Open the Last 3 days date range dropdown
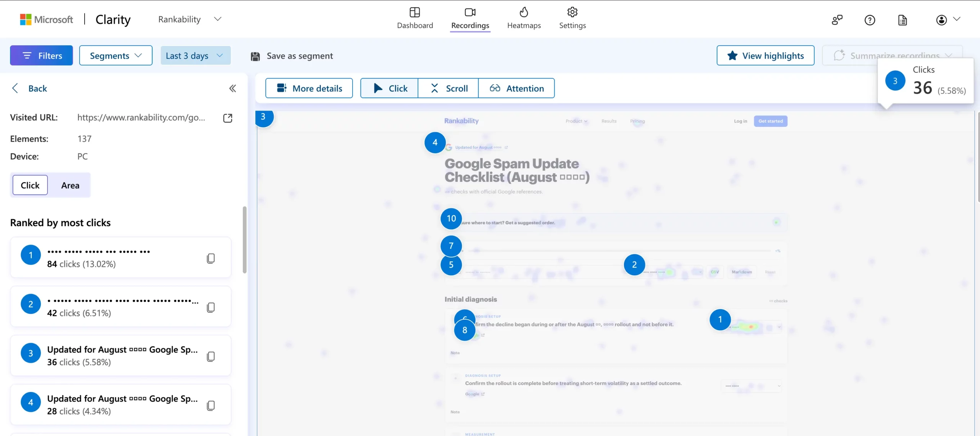980x436 pixels. [x=196, y=56]
